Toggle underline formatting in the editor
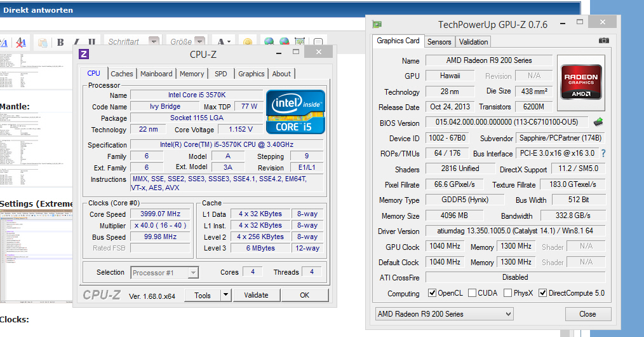 91,42
